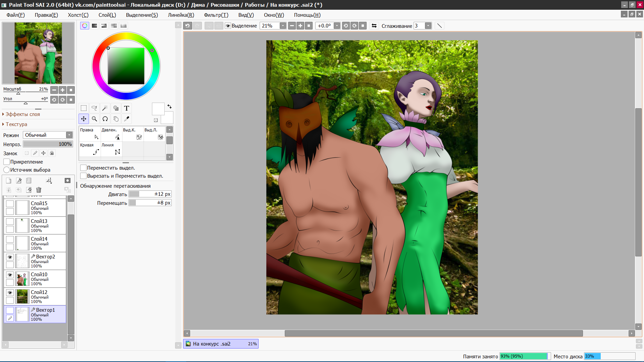Open the Слой menu

click(x=107, y=15)
